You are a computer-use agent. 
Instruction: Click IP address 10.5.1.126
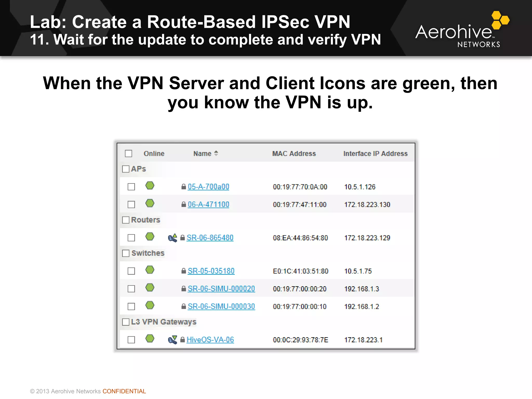pos(360,187)
